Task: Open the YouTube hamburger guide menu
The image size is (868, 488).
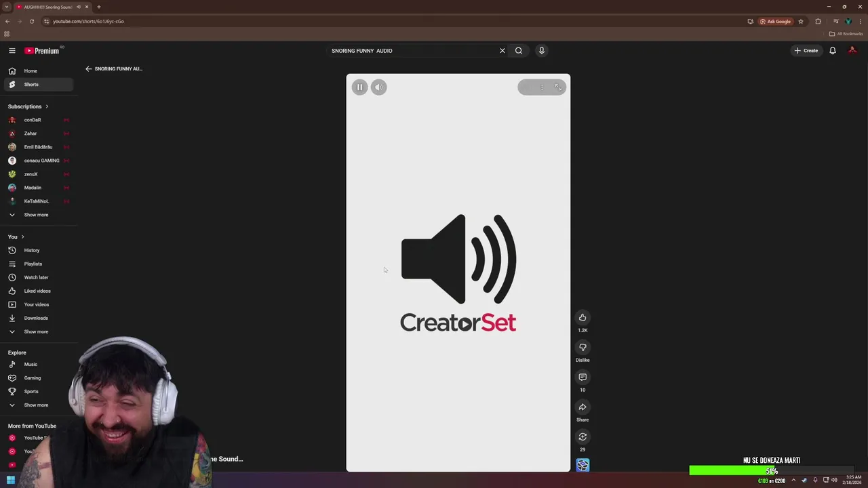Action: tap(12, 51)
